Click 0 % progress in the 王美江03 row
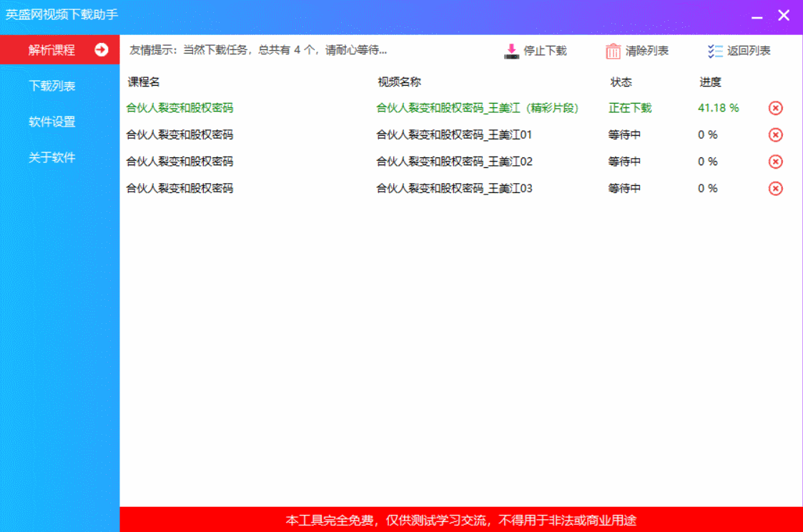 pyautogui.click(x=707, y=189)
